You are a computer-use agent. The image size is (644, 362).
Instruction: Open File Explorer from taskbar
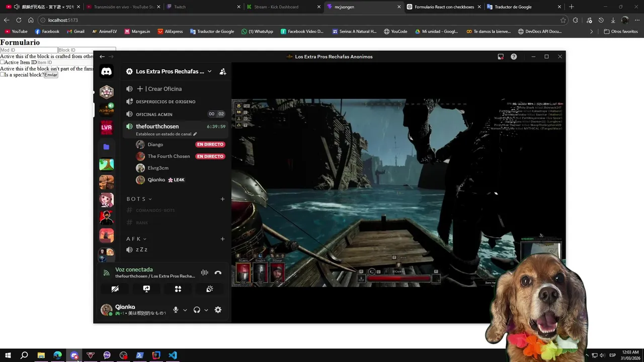pos(41,355)
